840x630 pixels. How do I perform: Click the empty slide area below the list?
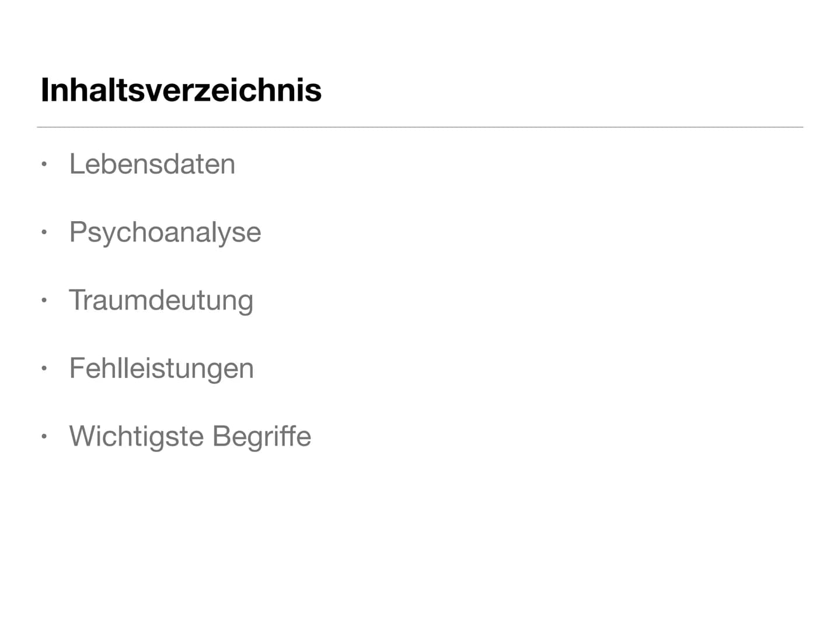(420, 537)
